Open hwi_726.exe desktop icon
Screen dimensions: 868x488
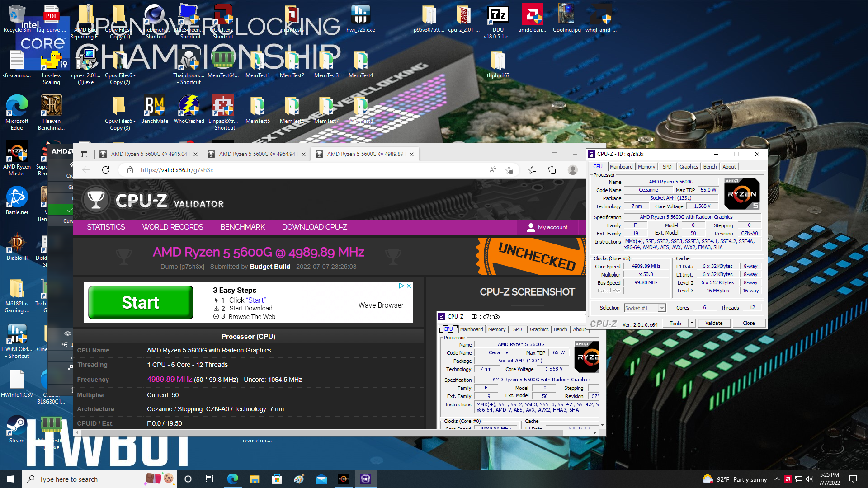(x=360, y=19)
